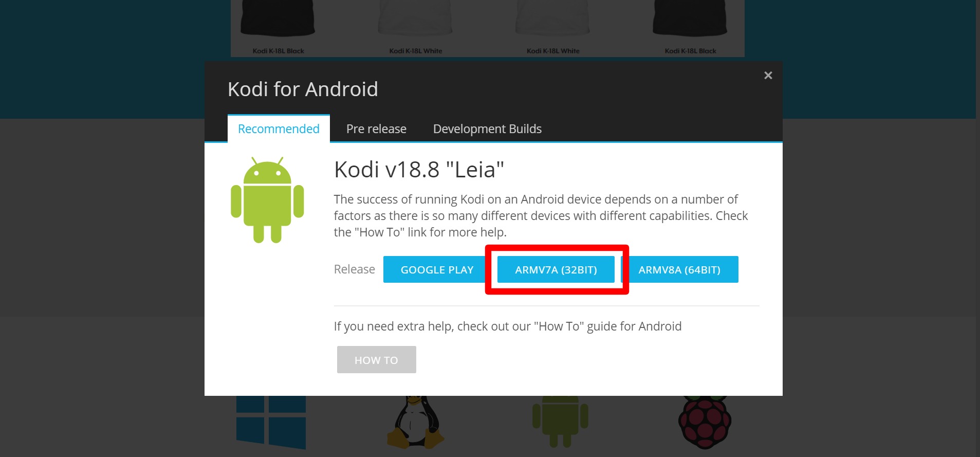Click the HOW TO button

click(376, 359)
